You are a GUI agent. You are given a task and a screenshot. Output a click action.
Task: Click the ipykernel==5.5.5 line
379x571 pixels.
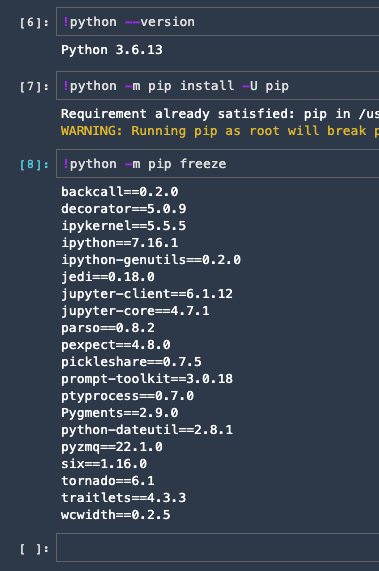tap(123, 226)
